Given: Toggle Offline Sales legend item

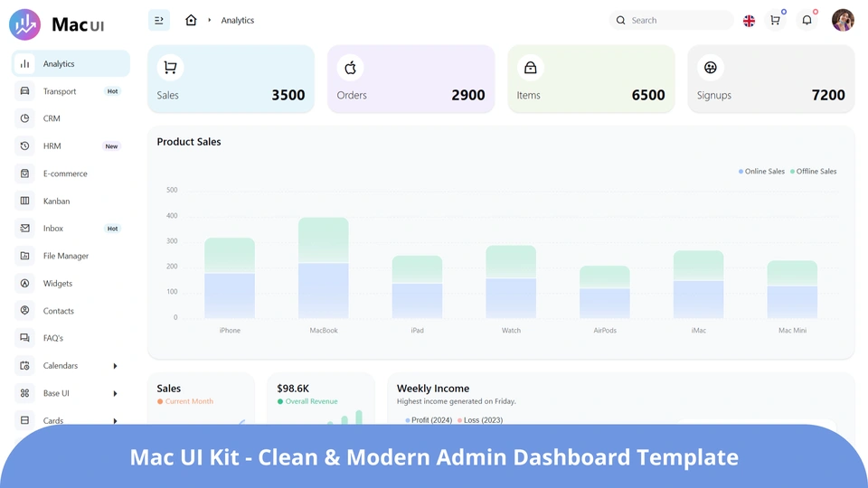Looking at the screenshot, I should (813, 172).
